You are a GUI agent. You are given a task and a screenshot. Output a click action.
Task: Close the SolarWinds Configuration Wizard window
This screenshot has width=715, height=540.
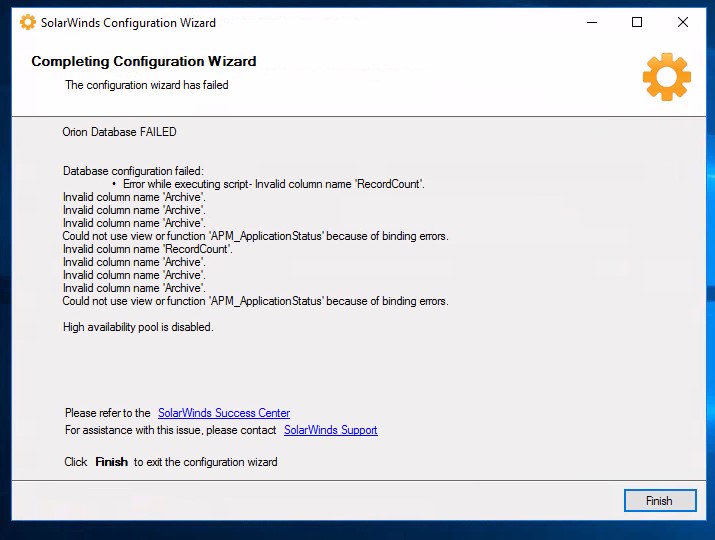coord(683,22)
